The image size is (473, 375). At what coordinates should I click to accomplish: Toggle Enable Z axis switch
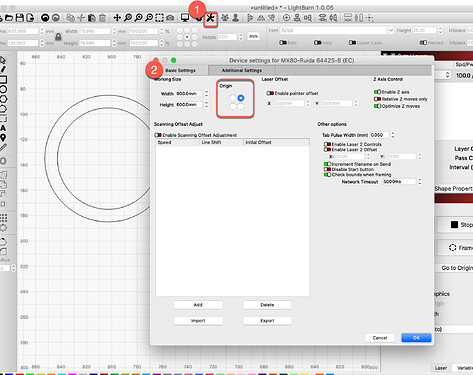click(x=377, y=92)
